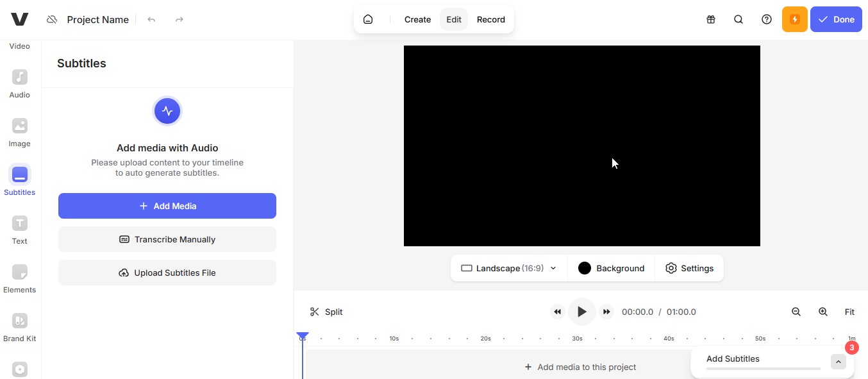Click the audio waveform icon in Subtitles panel

point(167,111)
